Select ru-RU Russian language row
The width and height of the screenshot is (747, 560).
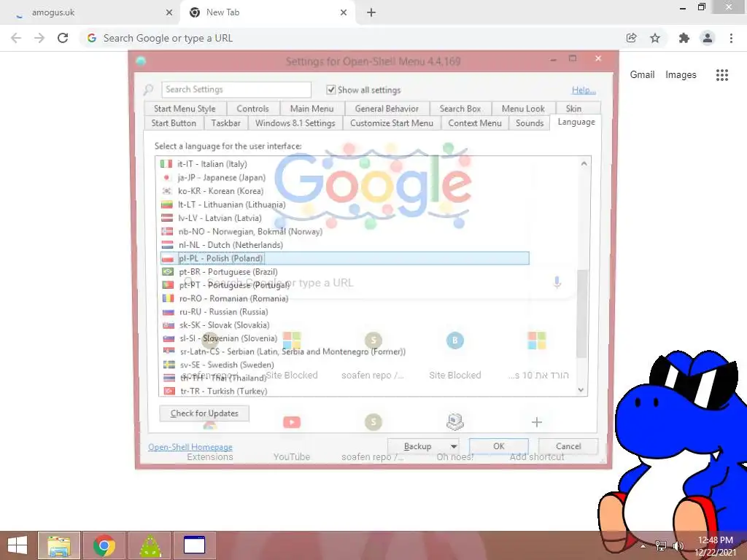point(345,312)
